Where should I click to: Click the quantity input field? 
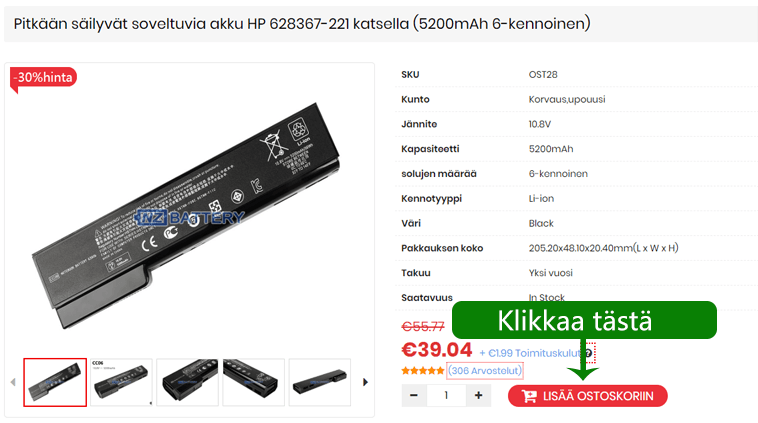446,395
